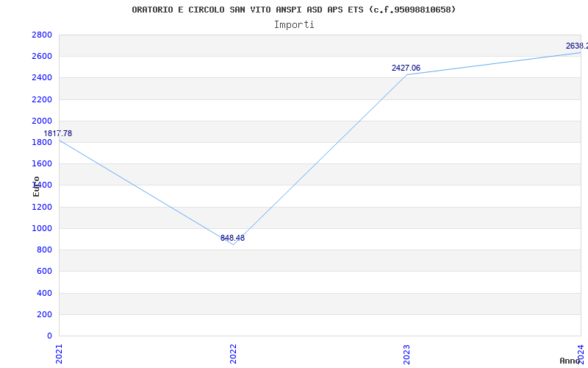
Task: Click the 2800 y-axis tick label
Action: click(x=42, y=35)
